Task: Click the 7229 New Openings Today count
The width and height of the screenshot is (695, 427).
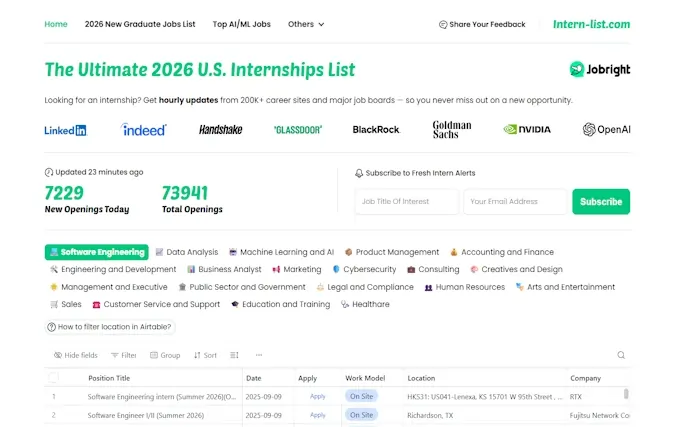Action: (x=64, y=193)
